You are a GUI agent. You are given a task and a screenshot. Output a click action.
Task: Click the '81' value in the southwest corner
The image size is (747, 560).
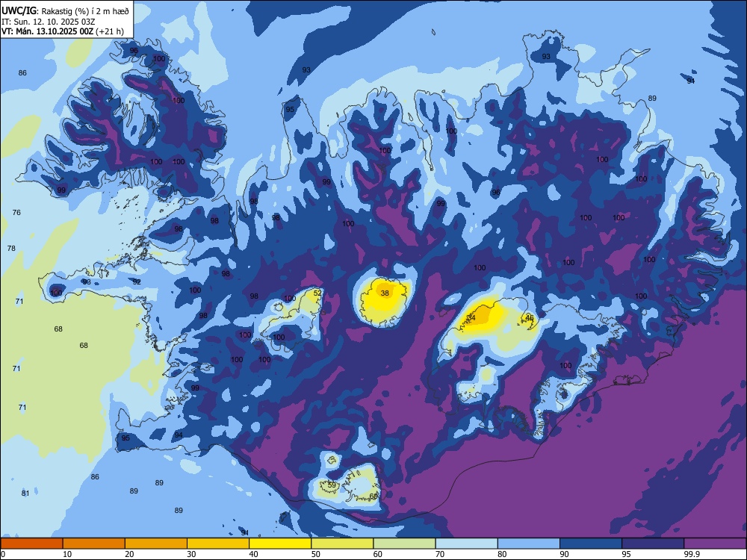pyautogui.click(x=25, y=494)
